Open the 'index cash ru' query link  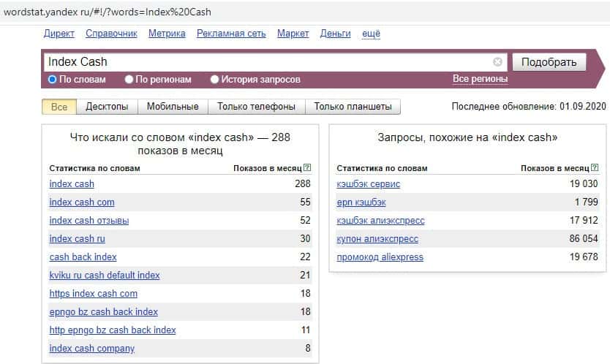pyautogui.click(x=77, y=239)
